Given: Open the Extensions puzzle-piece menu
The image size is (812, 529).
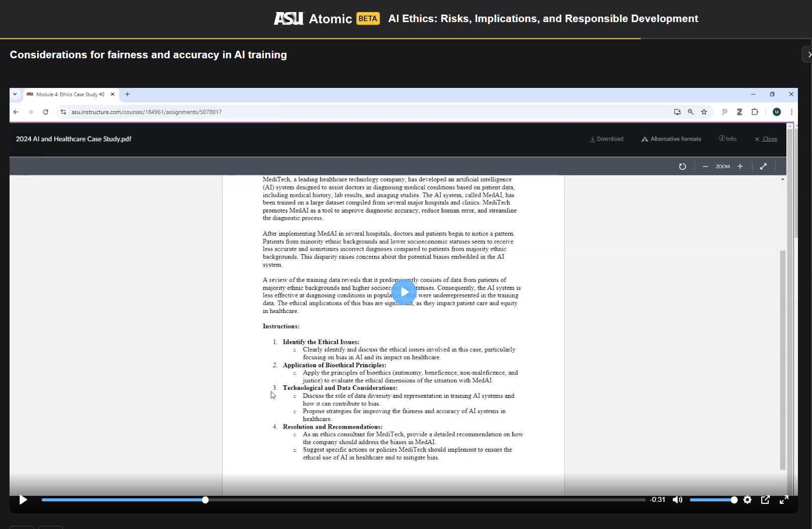Looking at the screenshot, I should pos(755,112).
